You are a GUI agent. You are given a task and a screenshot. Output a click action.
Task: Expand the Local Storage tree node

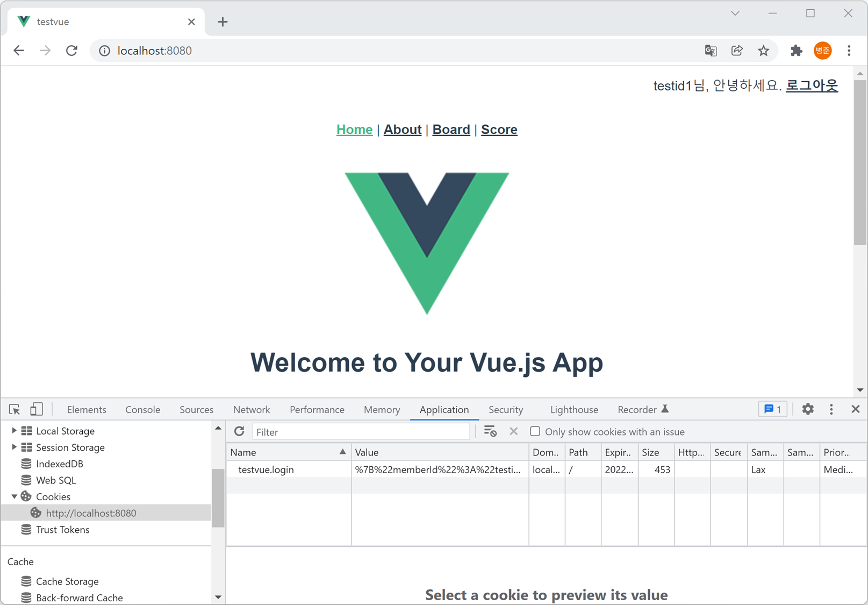pyautogui.click(x=14, y=431)
